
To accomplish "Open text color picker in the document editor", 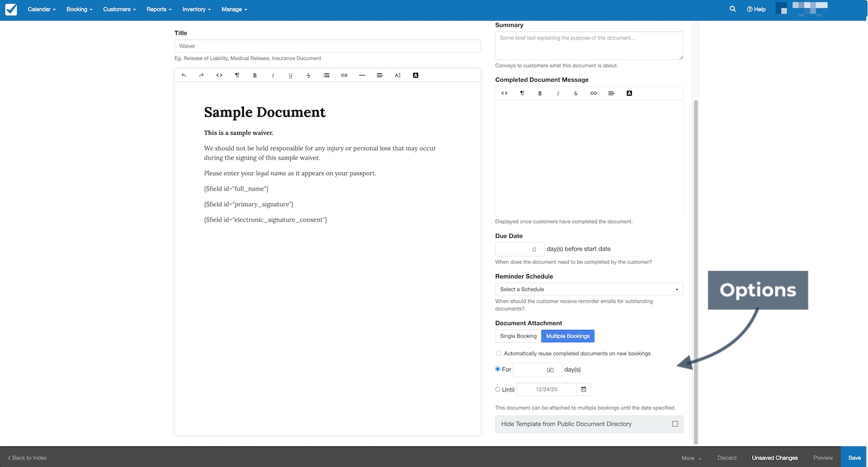I will click(x=416, y=75).
